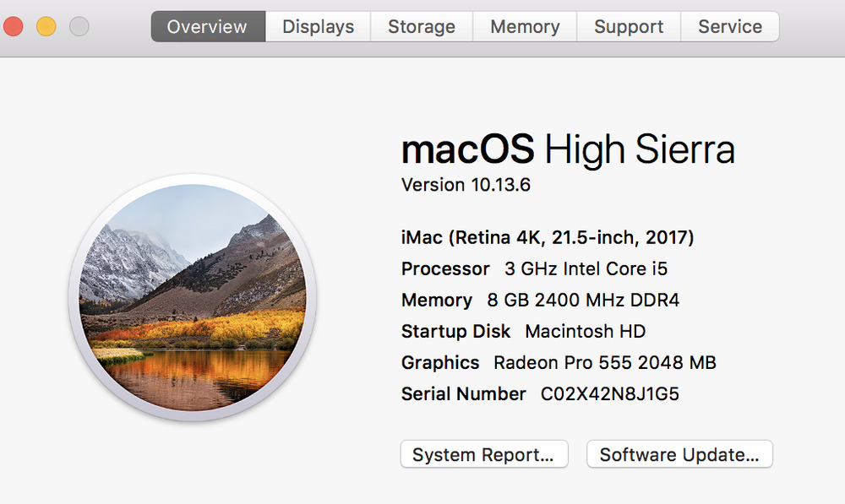Click the Macintosh HD startup disk value
The width and height of the screenshot is (845, 504).
(x=585, y=332)
